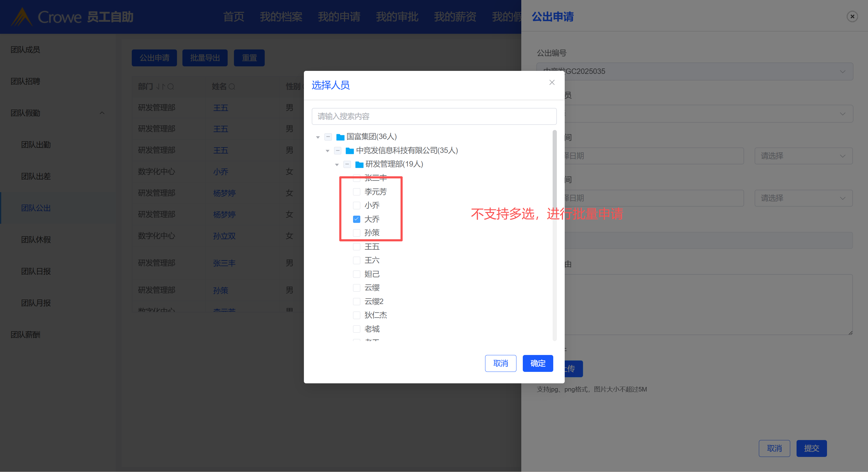Viewport: 868px width, 472px height.
Task: Uncheck the 大乔 checkbox
Action: pyautogui.click(x=356, y=219)
